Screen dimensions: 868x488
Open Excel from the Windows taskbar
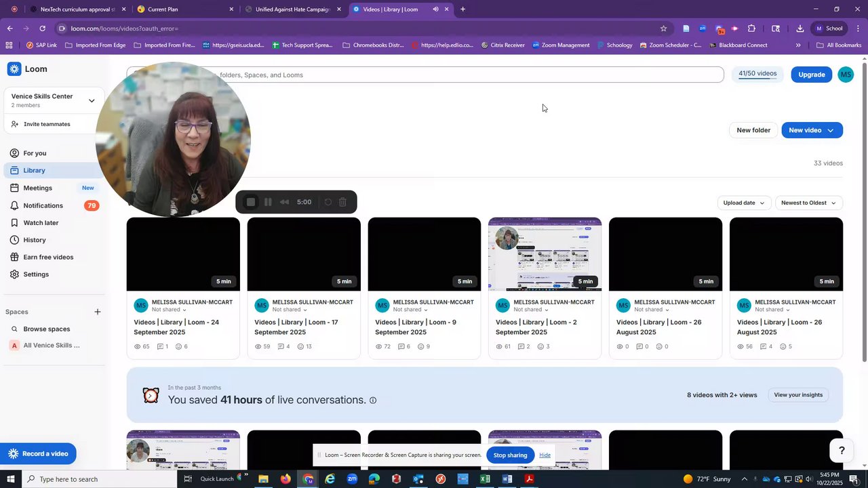point(485,479)
